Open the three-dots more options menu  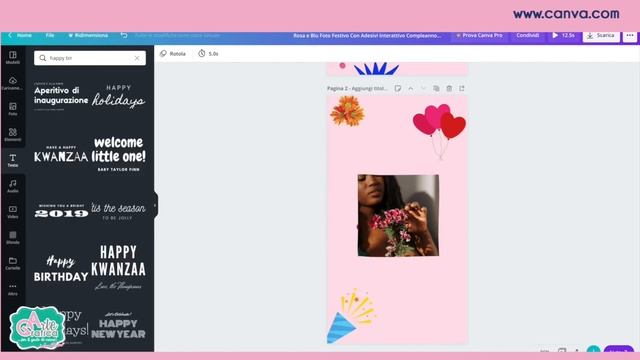(x=630, y=36)
